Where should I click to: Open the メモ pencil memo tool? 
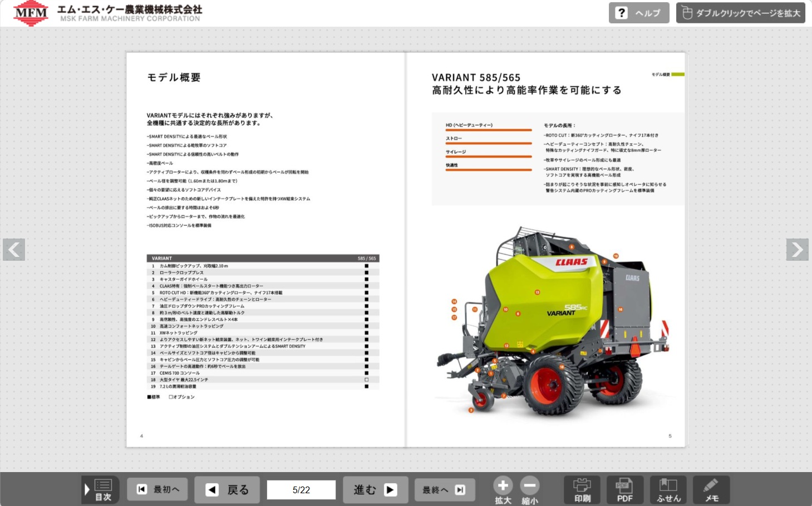(x=711, y=490)
